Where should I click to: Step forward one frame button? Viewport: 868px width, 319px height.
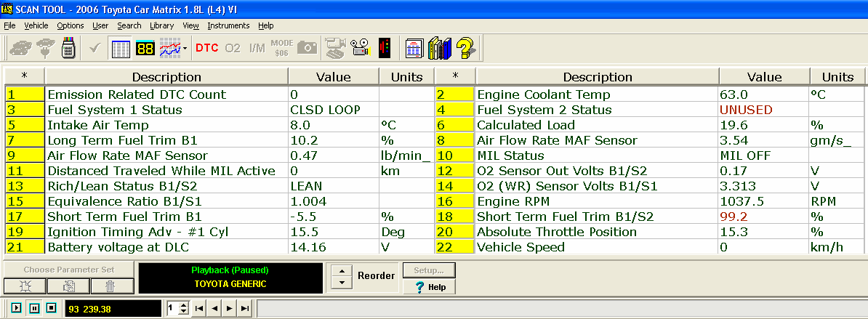(x=230, y=309)
